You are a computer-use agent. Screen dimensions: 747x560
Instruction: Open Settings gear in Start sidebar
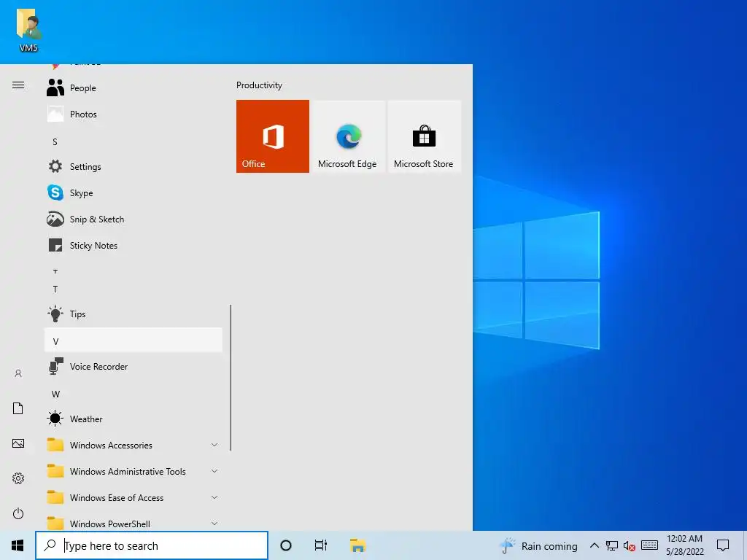pyautogui.click(x=18, y=478)
